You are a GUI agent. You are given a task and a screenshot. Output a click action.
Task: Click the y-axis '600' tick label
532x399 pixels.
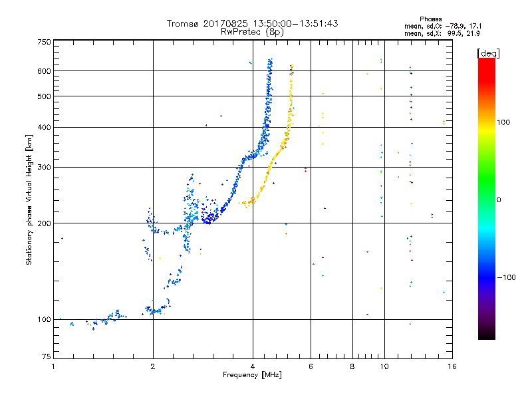click(x=44, y=71)
